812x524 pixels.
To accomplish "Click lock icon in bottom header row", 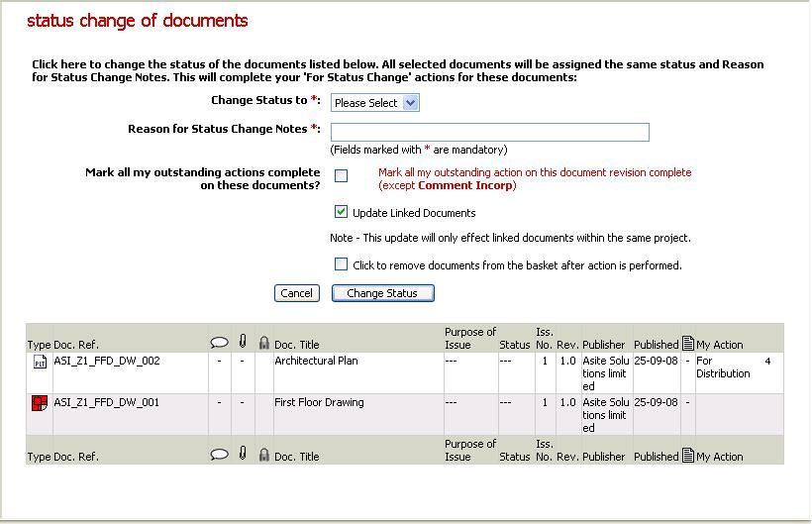I will 264,454.
